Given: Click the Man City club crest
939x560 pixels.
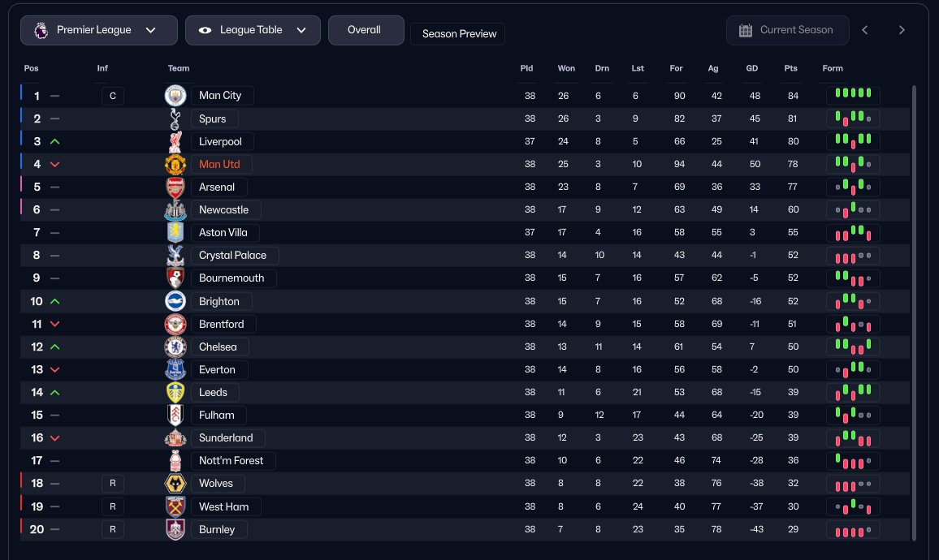Looking at the screenshot, I should (x=175, y=96).
